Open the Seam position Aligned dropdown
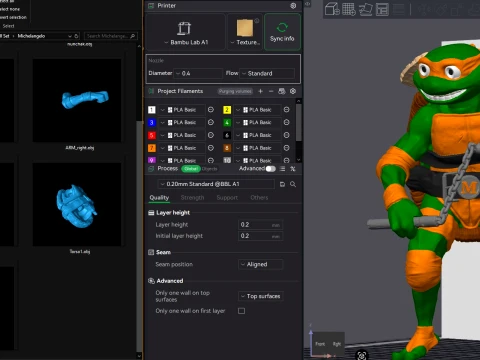This screenshot has width=480, height=360. point(261,264)
